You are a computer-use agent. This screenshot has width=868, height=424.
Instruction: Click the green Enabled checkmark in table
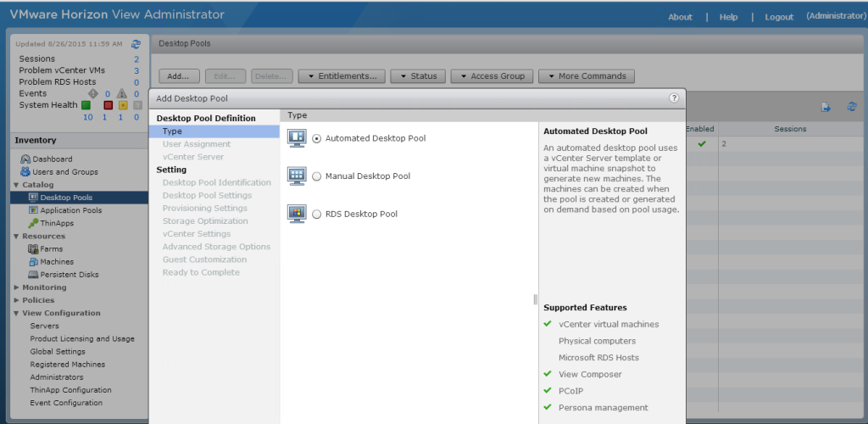[702, 144]
